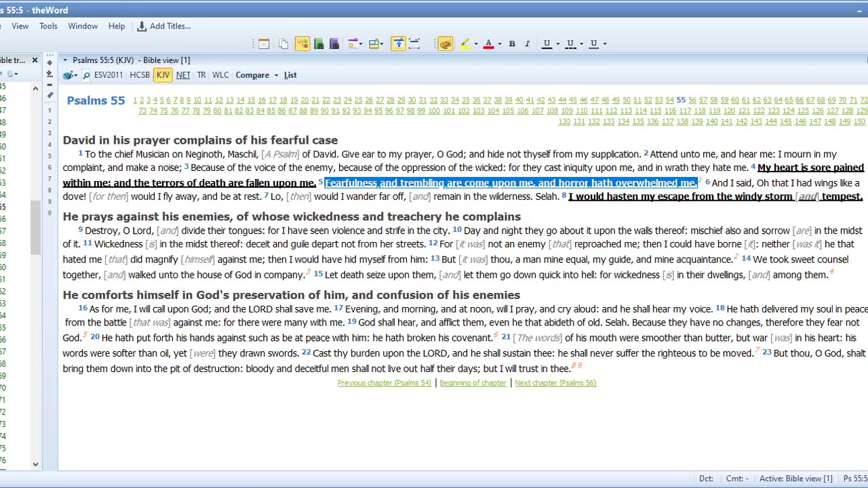Toggle italic formatting
868x488 pixels.
527,43
